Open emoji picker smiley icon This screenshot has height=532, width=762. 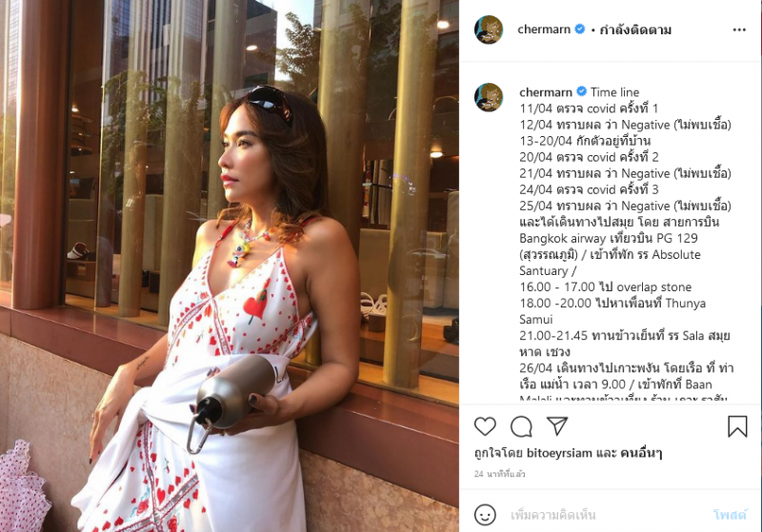pyautogui.click(x=485, y=515)
